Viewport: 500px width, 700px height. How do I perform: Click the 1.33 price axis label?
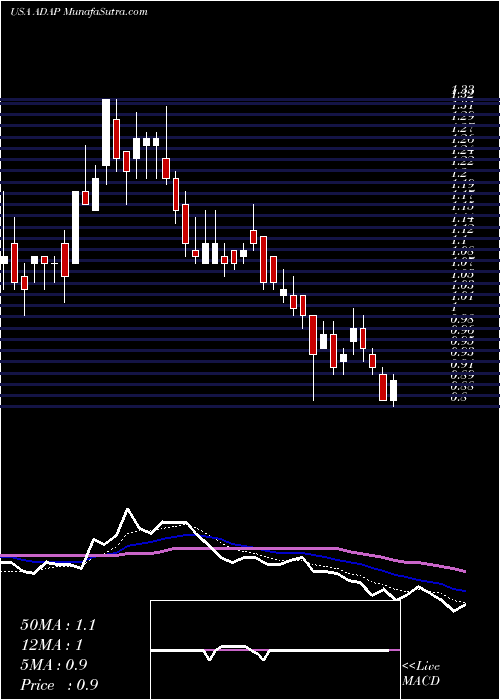(460, 90)
